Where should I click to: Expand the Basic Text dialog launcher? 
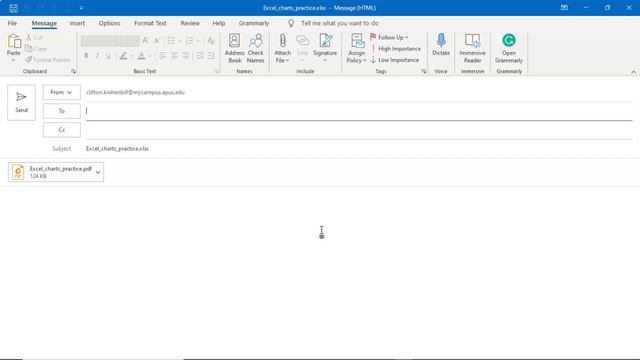tap(217, 71)
